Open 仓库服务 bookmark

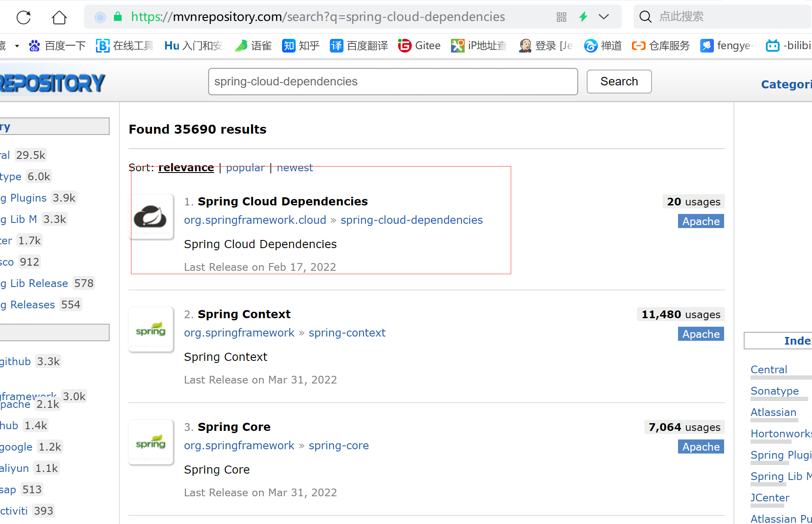(x=661, y=46)
